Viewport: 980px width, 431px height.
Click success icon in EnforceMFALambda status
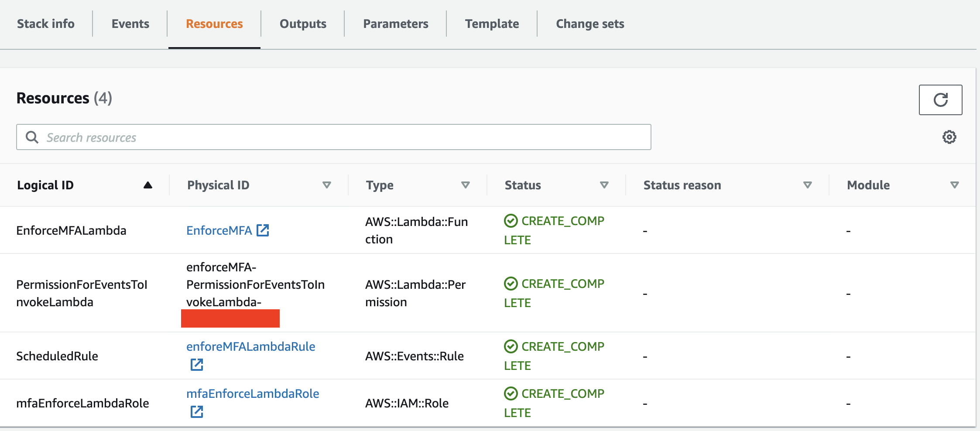point(511,221)
